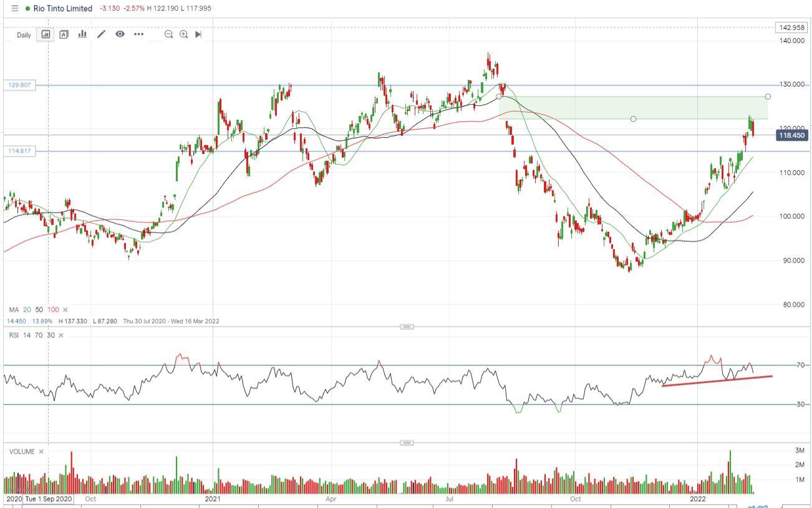
Task: Grab the right handle of the green rectangle
Action: (768, 97)
